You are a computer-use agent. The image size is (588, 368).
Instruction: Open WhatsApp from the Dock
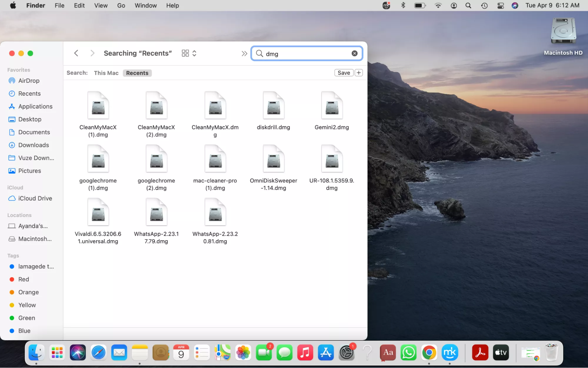pos(409,353)
